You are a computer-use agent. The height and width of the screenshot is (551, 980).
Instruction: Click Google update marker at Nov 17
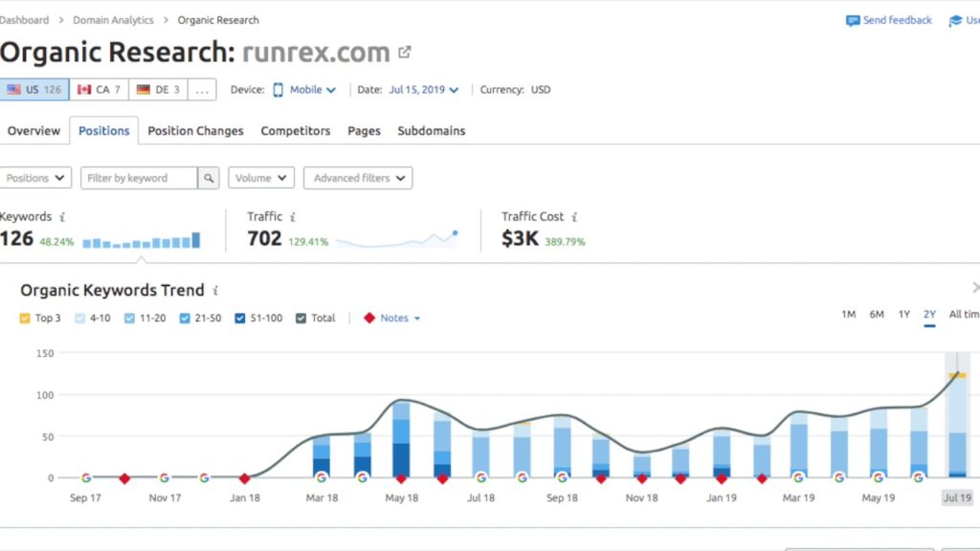click(165, 478)
